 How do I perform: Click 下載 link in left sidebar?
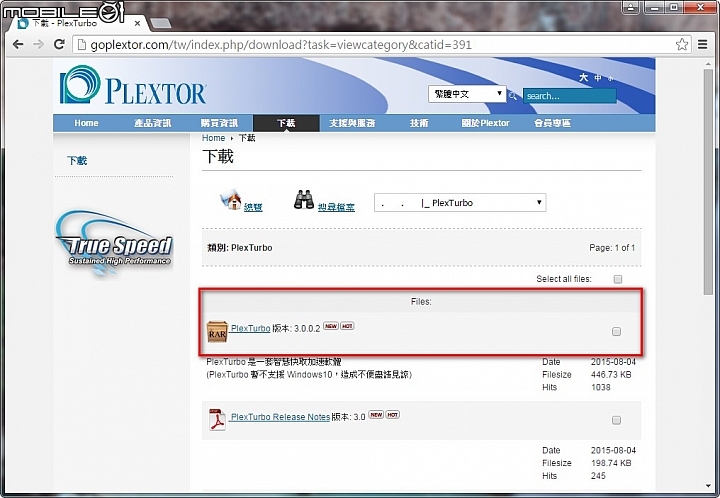pos(77,160)
